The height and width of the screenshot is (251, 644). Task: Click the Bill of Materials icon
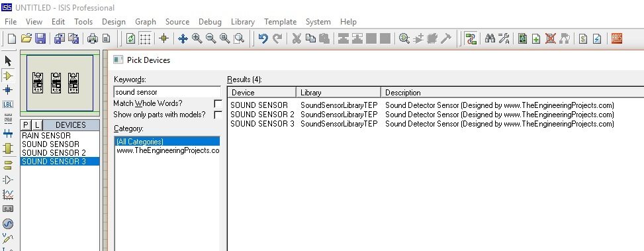583,38
